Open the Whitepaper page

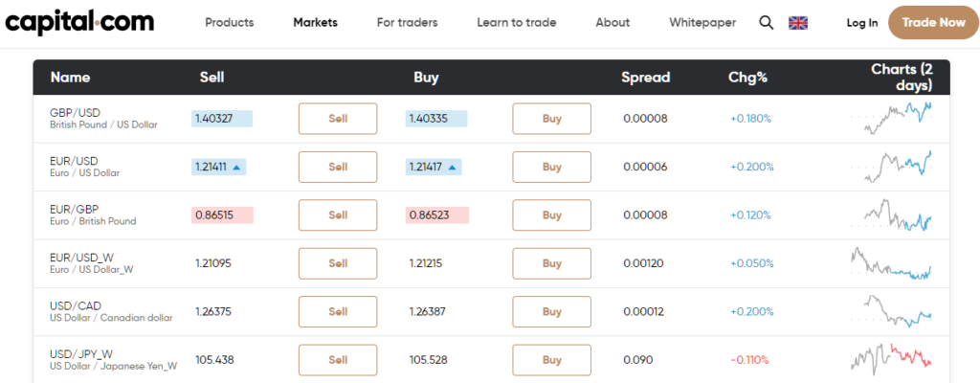[x=702, y=23]
